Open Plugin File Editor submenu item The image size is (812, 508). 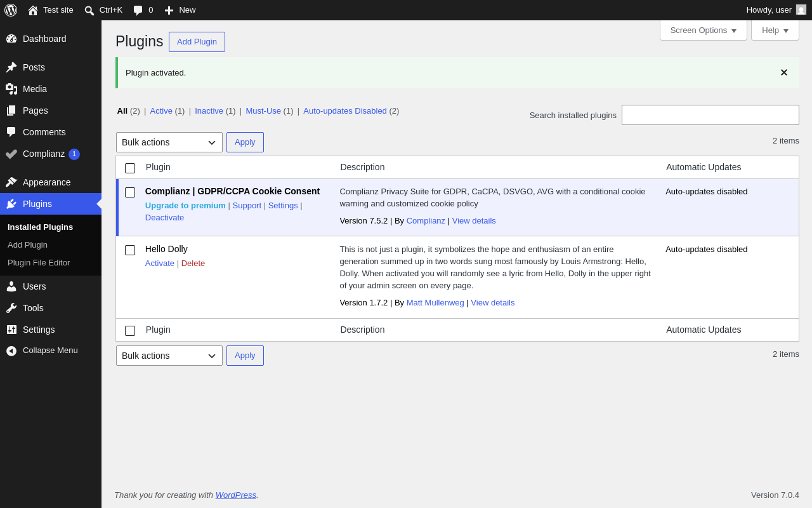point(39,262)
